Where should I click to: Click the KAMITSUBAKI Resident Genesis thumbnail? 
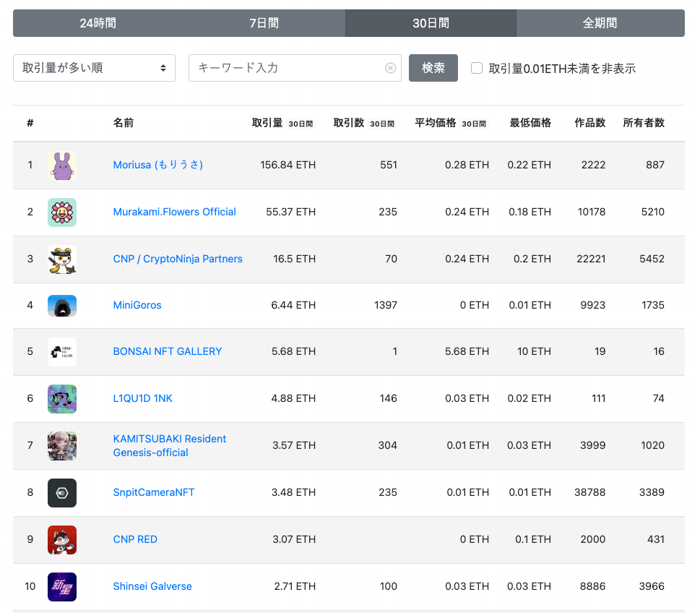62,446
